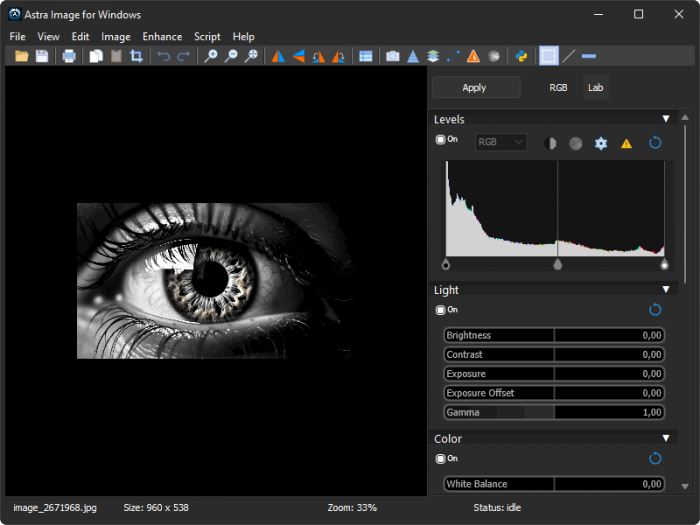Click the Open file folder icon

22,56
